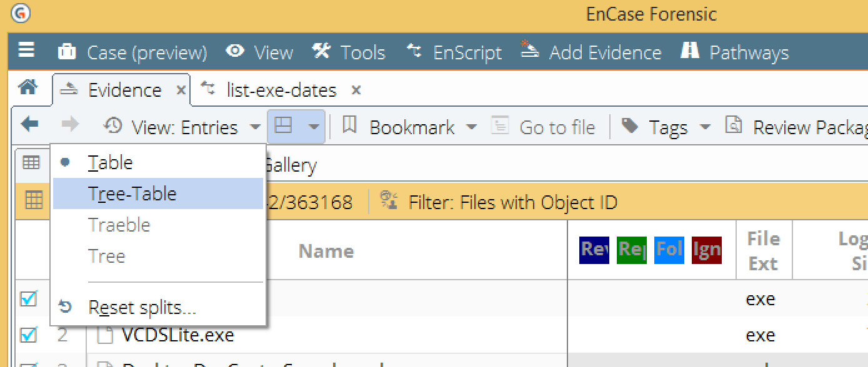The height and width of the screenshot is (367, 868).
Task: Click the forward arrow navigation icon
Action: 70,125
